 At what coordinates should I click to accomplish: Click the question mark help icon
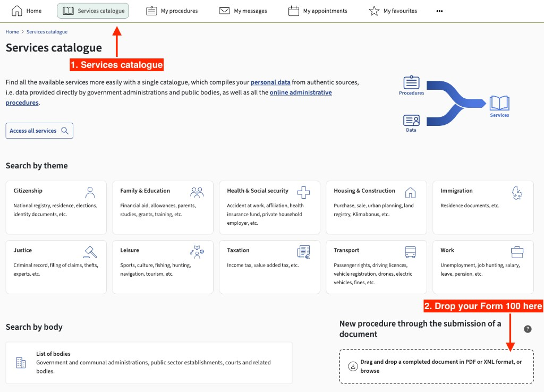[x=528, y=329]
